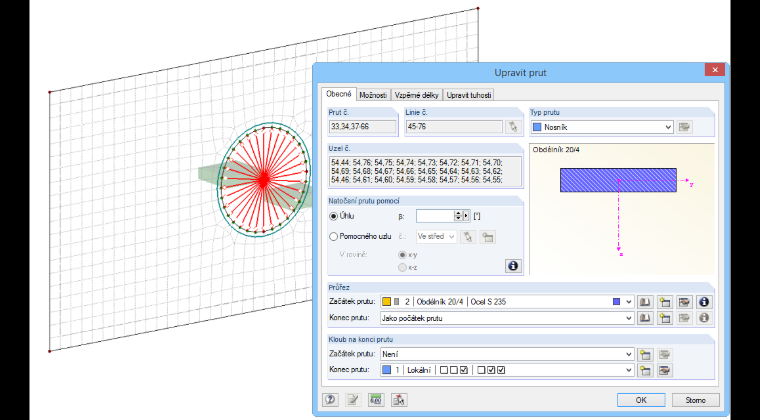Click the Uzel č. node list box
Viewport: 760px width, 420px height.
pos(425,171)
